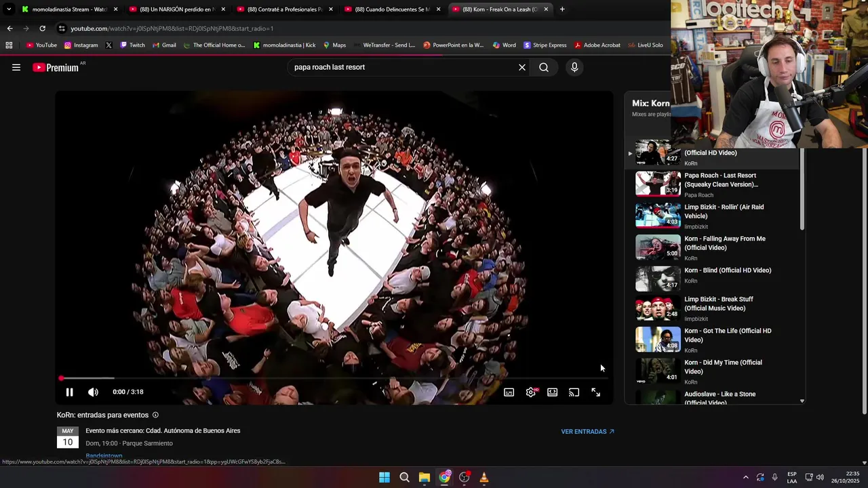
Task: Open the tab search dropdown
Action: [8, 9]
